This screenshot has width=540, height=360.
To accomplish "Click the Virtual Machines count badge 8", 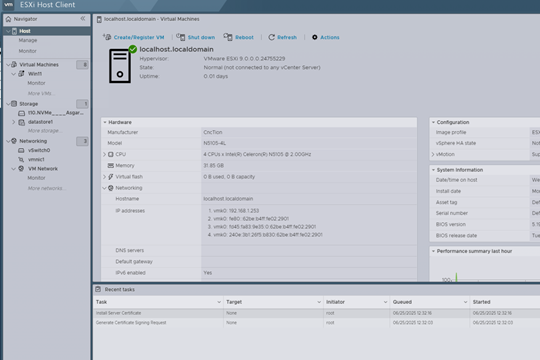I will (x=82, y=64).
